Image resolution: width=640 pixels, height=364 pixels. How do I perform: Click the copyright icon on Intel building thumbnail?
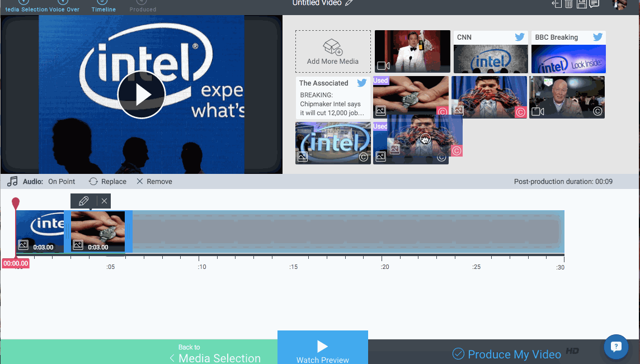[364, 157]
